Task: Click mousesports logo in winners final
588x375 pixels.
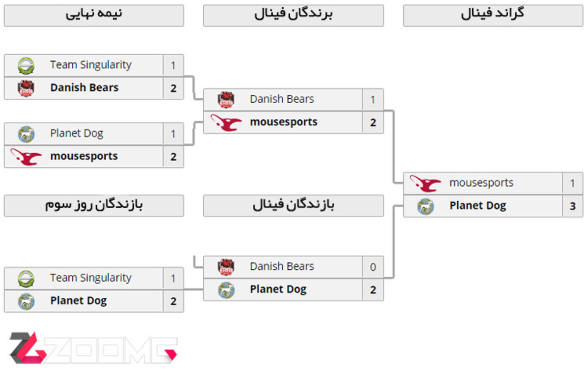Action: coord(226,123)
